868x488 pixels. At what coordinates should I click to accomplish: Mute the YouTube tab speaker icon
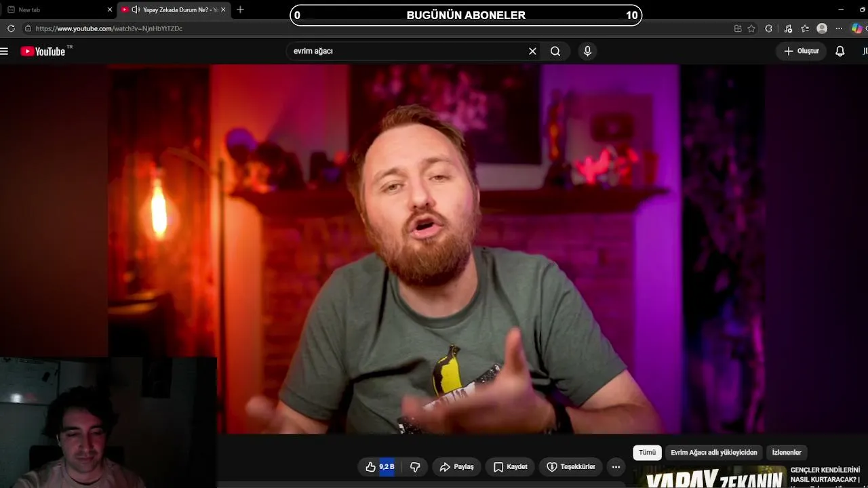[136, 9]
